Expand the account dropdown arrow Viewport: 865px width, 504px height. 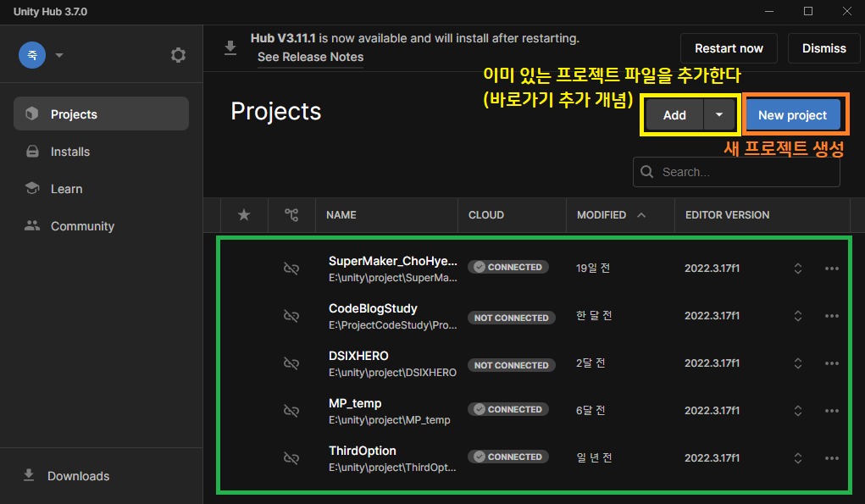point(59,55)
